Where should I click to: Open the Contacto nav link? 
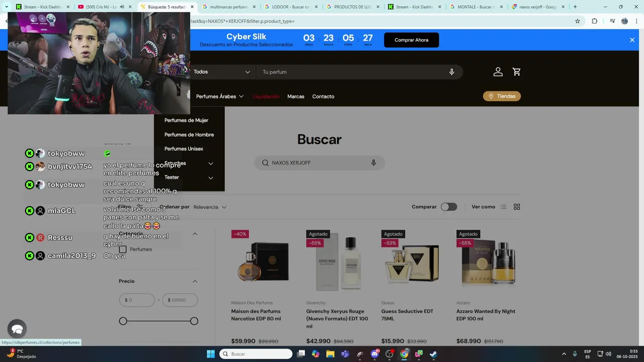[323, 97]
